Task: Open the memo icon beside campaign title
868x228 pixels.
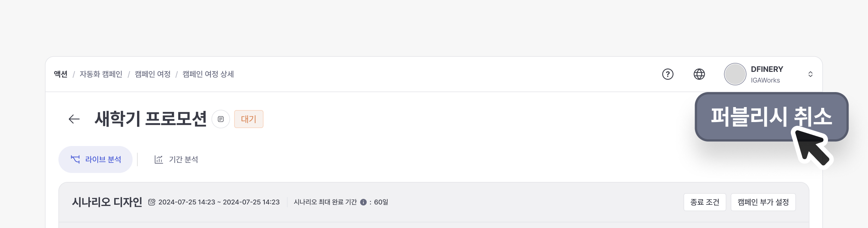Action: 221,119
